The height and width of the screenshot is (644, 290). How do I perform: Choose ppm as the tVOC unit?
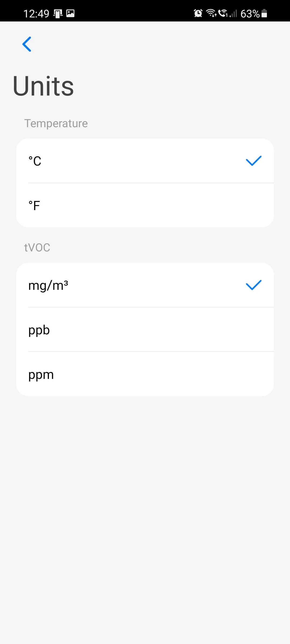click(145, 374)
